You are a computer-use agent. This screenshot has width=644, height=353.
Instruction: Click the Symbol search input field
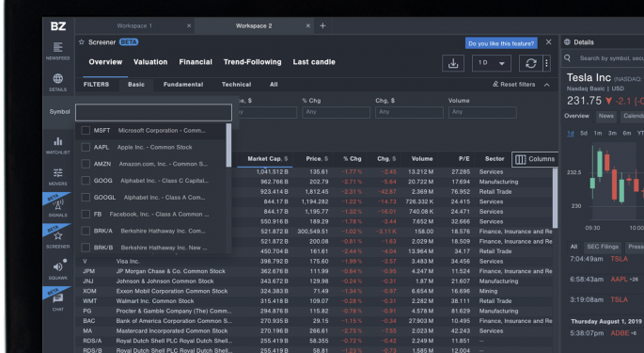153,112
